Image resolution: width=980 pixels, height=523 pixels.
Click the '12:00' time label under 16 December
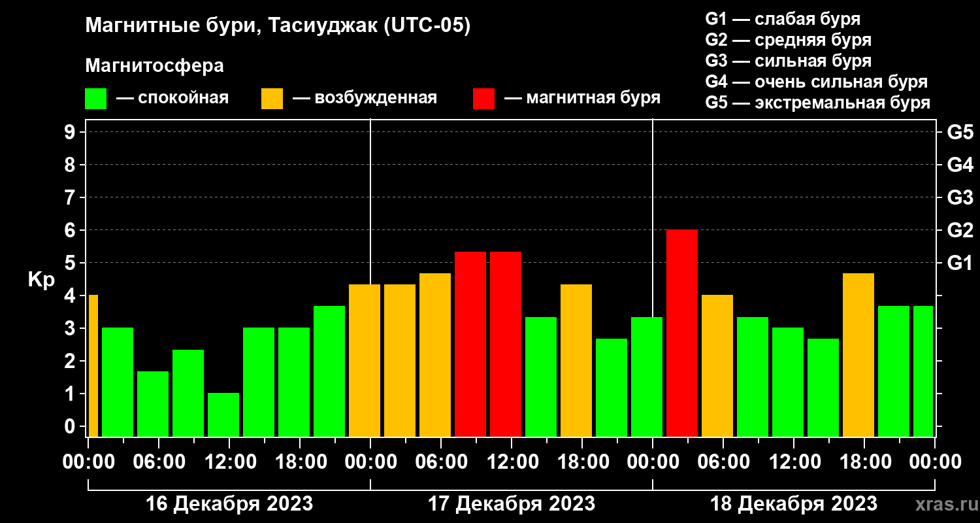229,462
